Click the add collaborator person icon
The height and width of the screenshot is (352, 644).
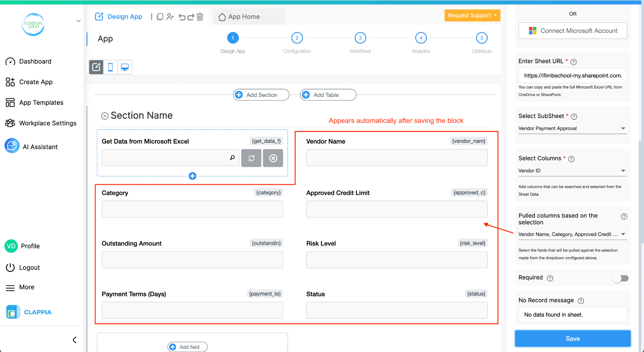(x=170, y=17)
